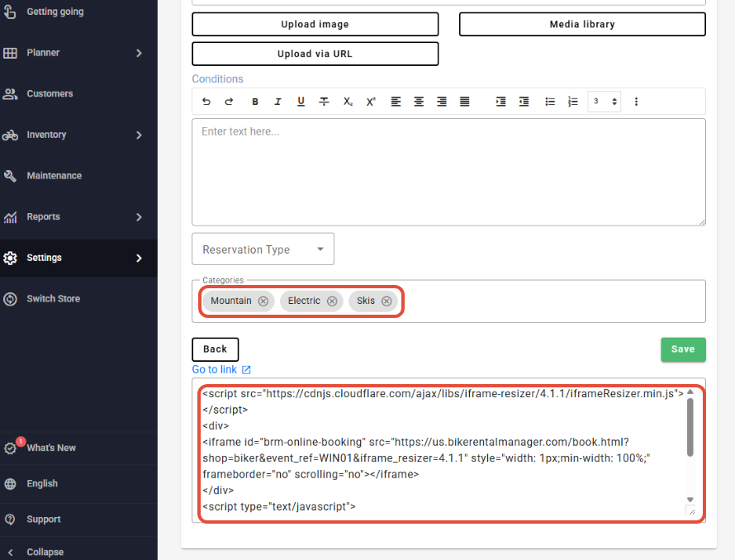Image resolution: width=735 pixels, height=560 pixels.
Task: Expand the Reports submenu chevron
Action: pyautogui.click(x=139, y=217)
